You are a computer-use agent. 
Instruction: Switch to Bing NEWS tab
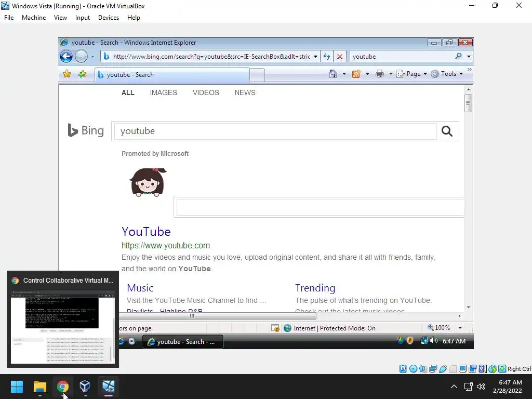(245, 92)
